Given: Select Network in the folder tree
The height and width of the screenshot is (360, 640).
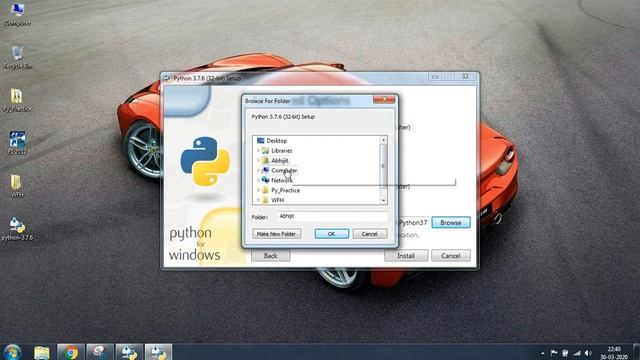Looking at the screenshot, I should coord(282,180).
